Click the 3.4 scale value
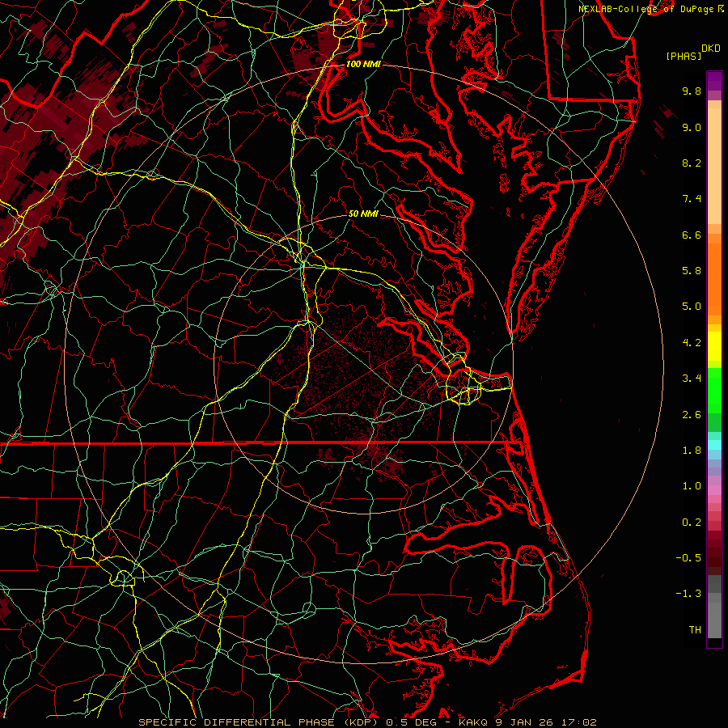This screenshot has height=728, width=728. (x=692, y=379)
